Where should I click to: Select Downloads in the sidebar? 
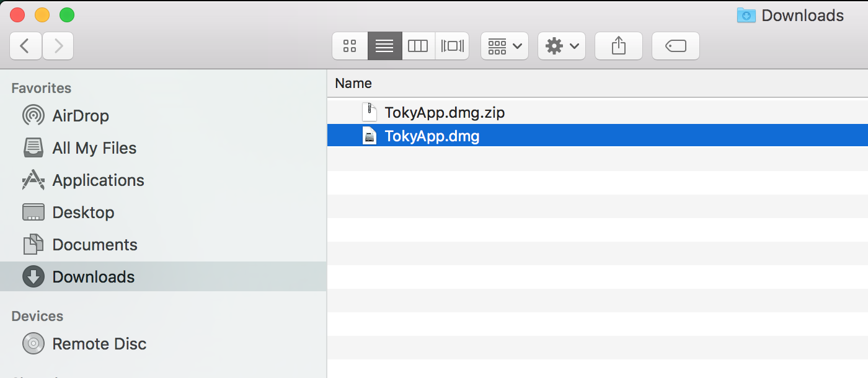pyautogui.click(x=93, y=277)
